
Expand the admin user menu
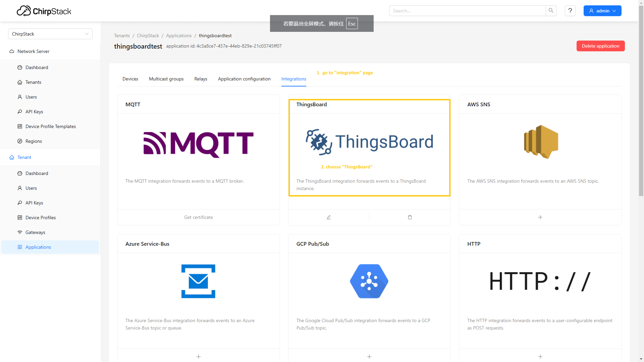[602, 11]
